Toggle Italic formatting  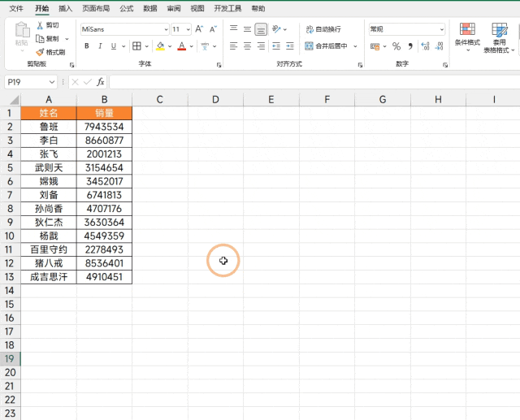100,46
